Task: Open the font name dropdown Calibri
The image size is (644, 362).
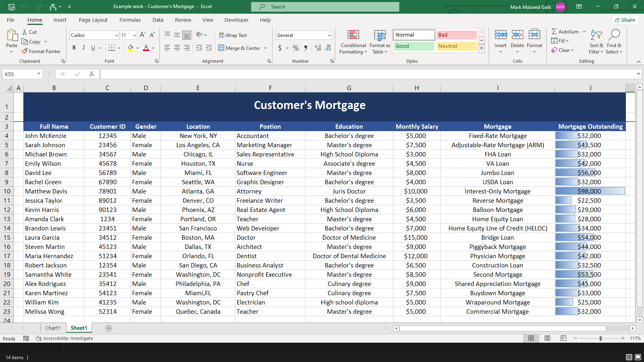Action: click(x=116, y=35)
